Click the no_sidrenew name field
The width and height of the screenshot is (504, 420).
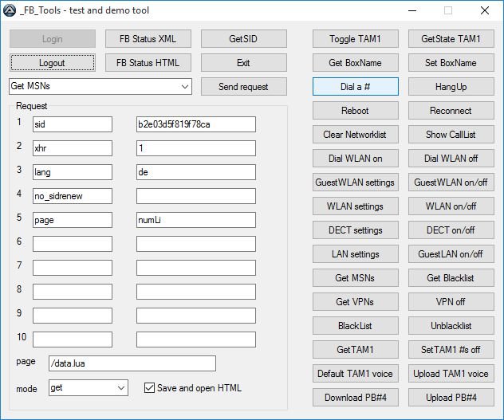[x=73, y=196]
